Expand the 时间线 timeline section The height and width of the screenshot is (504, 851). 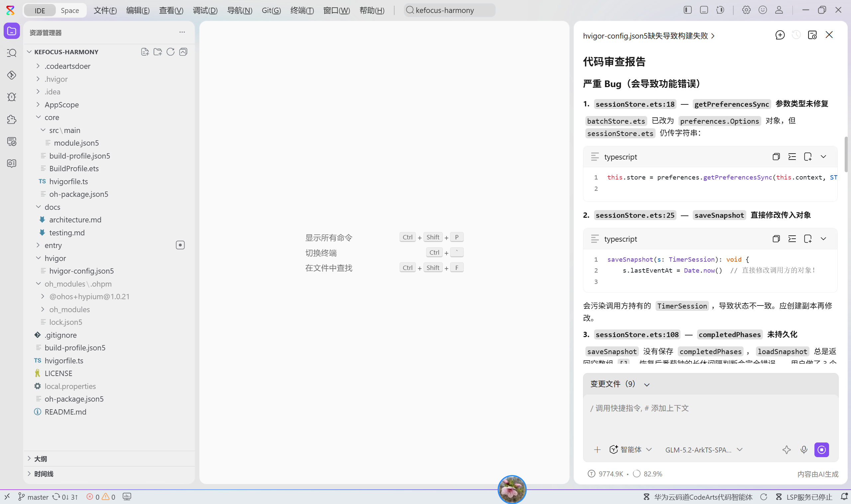pos(109,473)
